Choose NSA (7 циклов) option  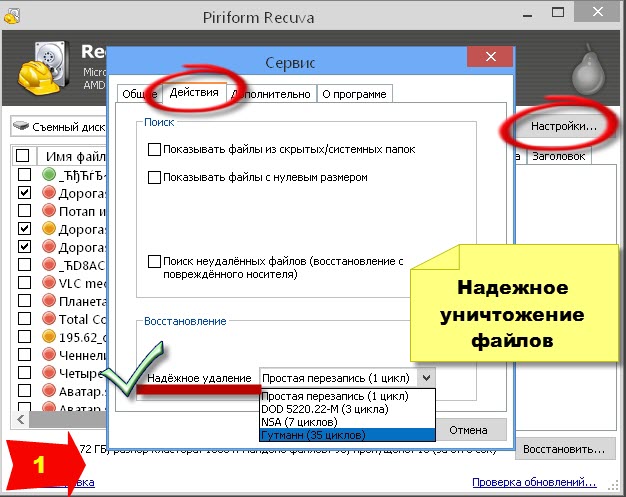347,422
